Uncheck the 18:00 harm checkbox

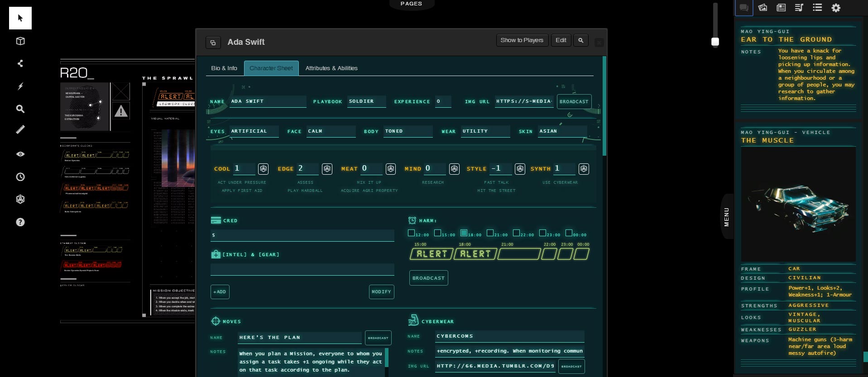tap(464, 233)
